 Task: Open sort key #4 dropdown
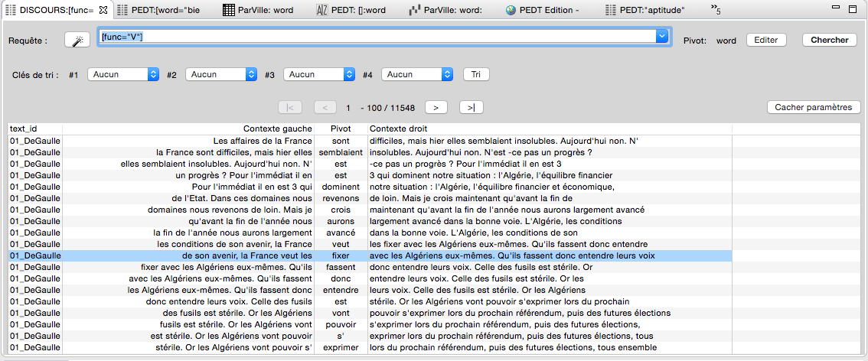click(417, 74)
